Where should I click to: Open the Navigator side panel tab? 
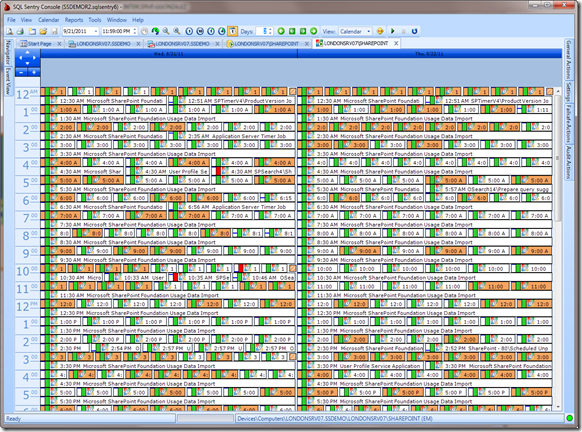pyautogui.click(x=8, y=52)
